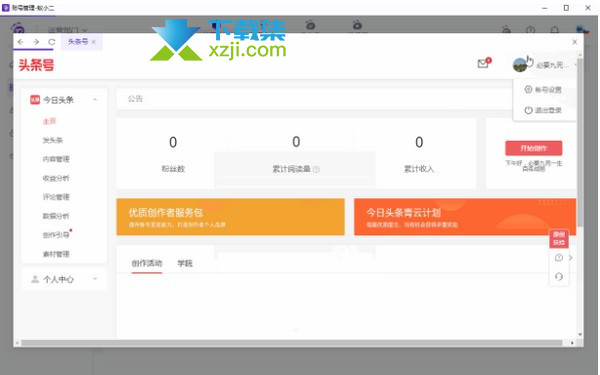This screenshot has width=600, height=375.
Task: Open 内容管理 in the sidebar
Action: tap(56, 159)
